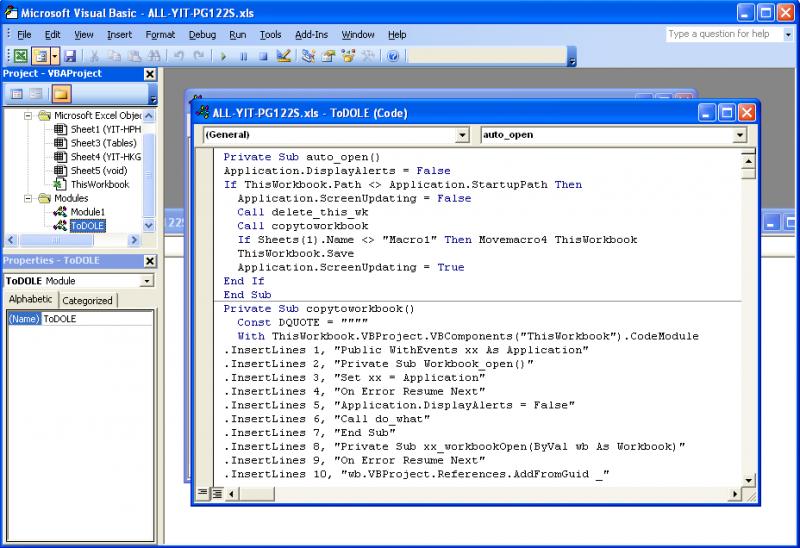Open the (General) object dropdown
This screenshot has height=548, width=800.
[x=462, y=135]
